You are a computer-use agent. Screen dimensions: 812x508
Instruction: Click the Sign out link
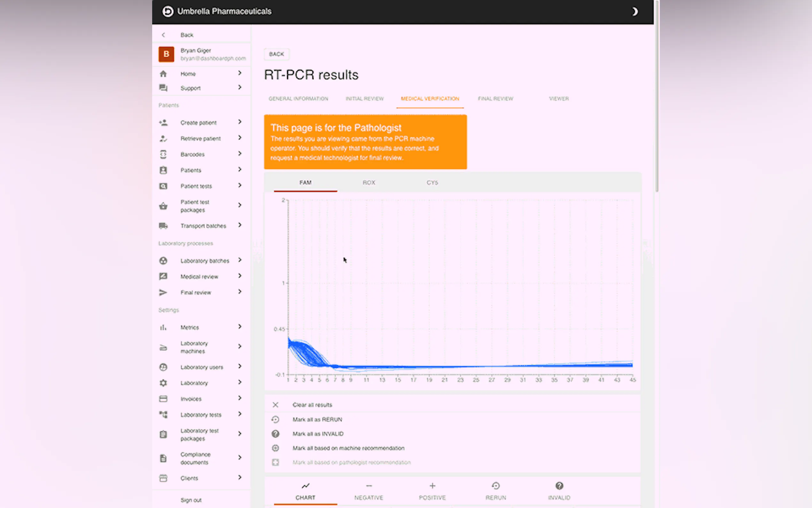[x=191, y=500]
